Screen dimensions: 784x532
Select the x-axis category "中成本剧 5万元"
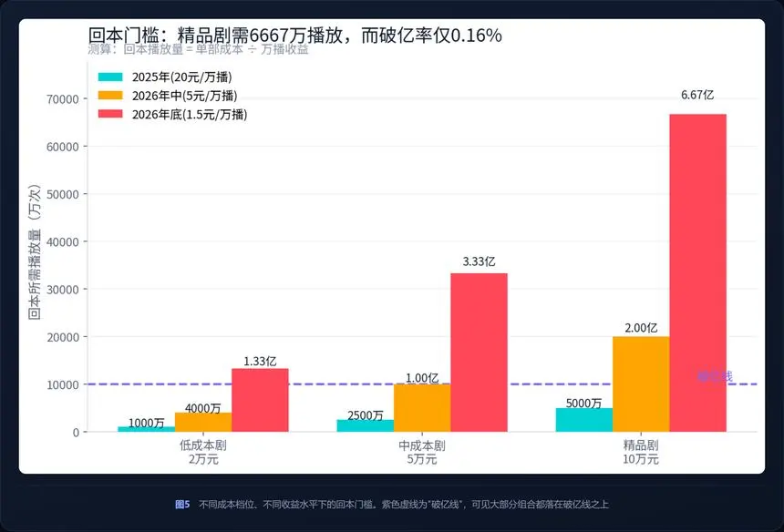[x=422, y=452]
